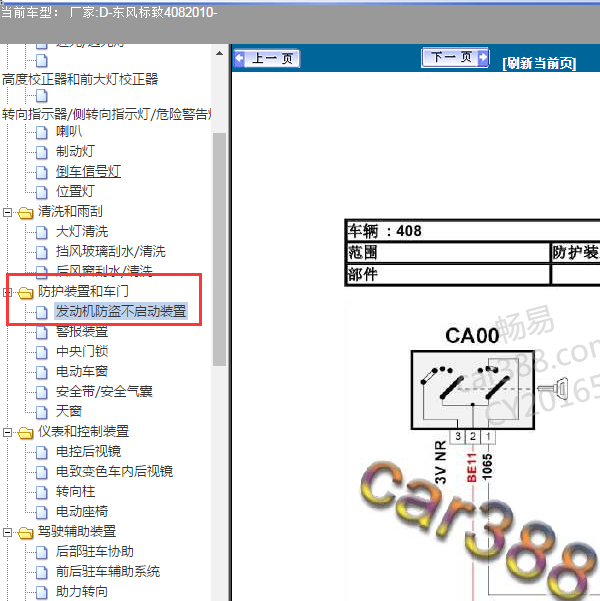600x601 pixels.
Task: Click the page icon beside 安全带/安全气囊
Action: (x=42, y=392)
